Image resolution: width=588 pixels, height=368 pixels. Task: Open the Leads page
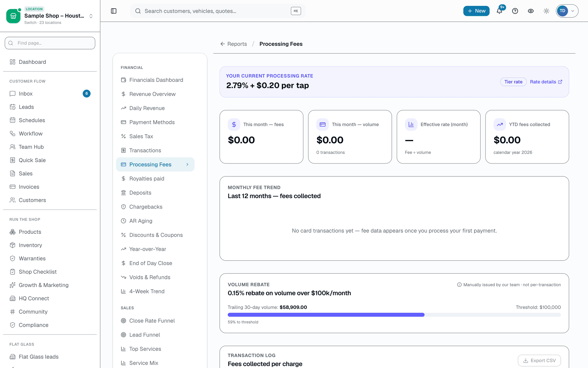click(50, 107)
